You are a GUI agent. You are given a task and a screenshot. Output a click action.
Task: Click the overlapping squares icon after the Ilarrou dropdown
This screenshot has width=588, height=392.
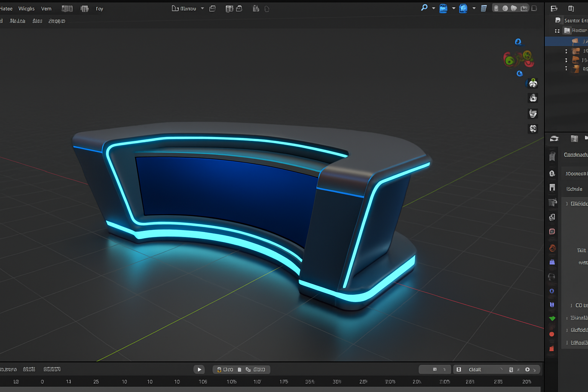point(212,8)
